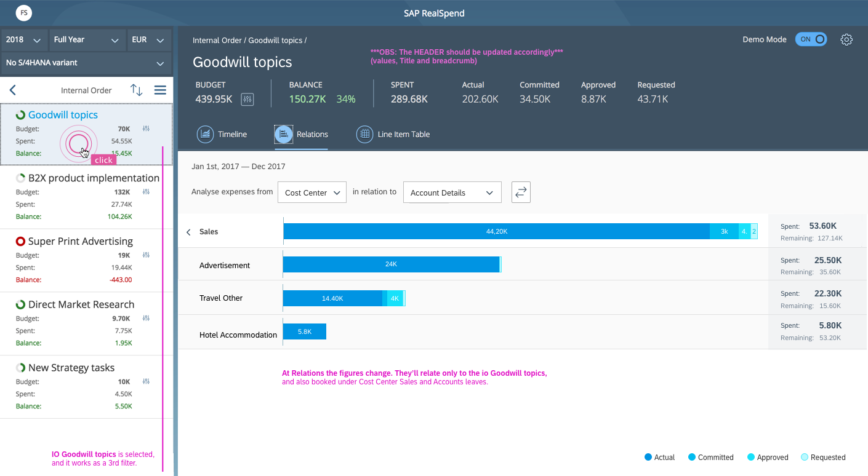The width and height of the screenshot is (868, 476).
Task: Open the Cost Center dropdown
Action: (x=312, y=192)
